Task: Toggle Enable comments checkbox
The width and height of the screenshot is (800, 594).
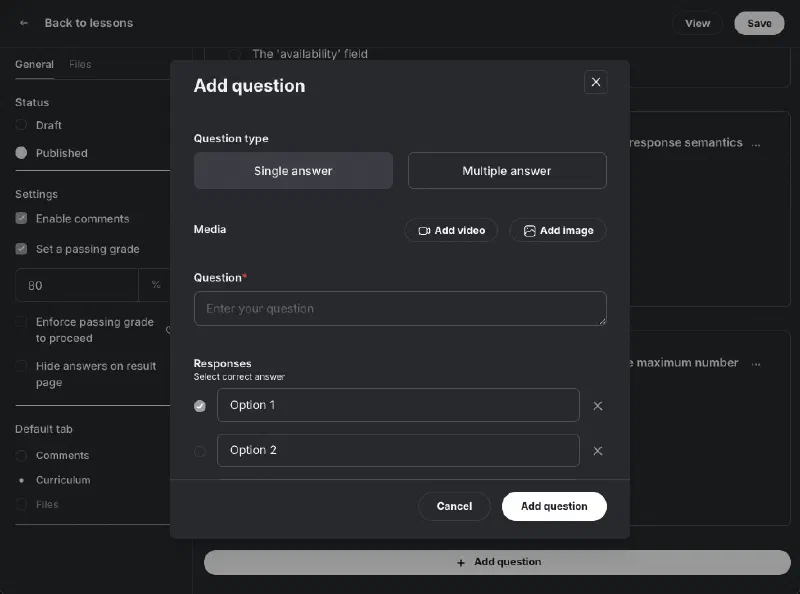Action: pyautogui.click(x=21, y=218)
